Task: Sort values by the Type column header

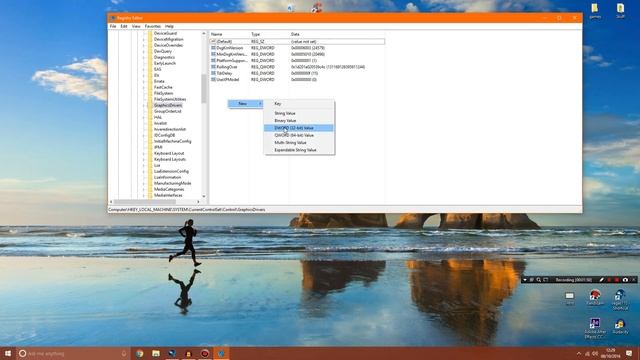Action: [x=269, y=34]
